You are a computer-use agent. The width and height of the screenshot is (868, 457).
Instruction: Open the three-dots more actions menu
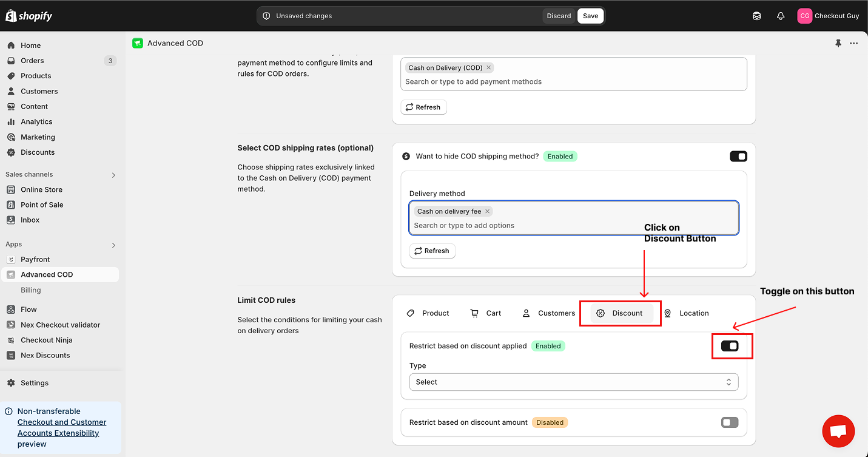pos(854,43)
